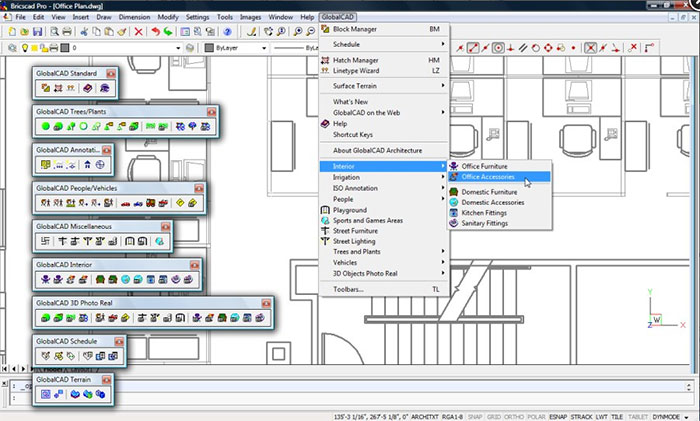Toggle TILE in status bar
This screenshot has height=421, width=700.
(x=617, y=417)
